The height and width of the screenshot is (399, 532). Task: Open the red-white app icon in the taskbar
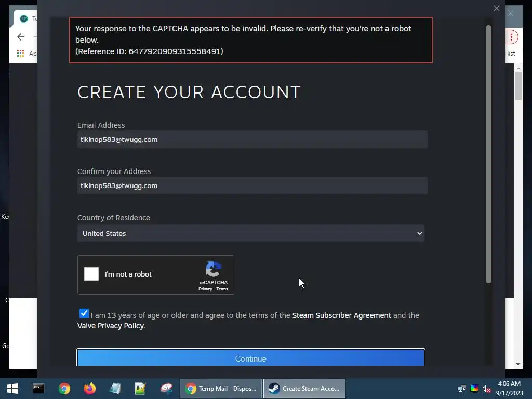[x=166, y=389]
